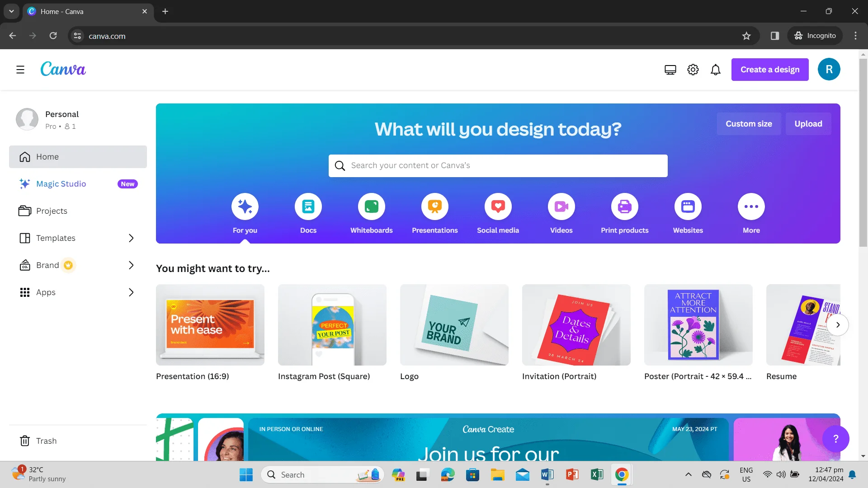Reload the Canva page
The image size is (868, 488).
coord(53,36)
